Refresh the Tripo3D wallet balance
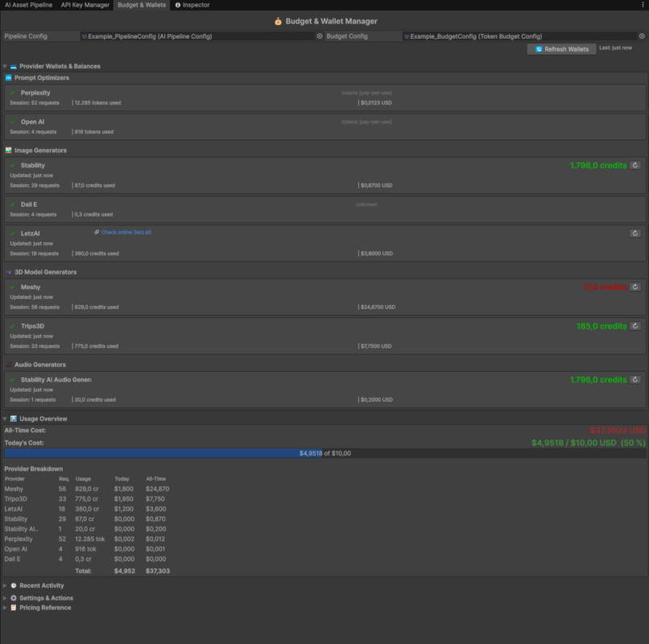Image resolution: width=649 pixels, height=644 pixels. point(635,326)
